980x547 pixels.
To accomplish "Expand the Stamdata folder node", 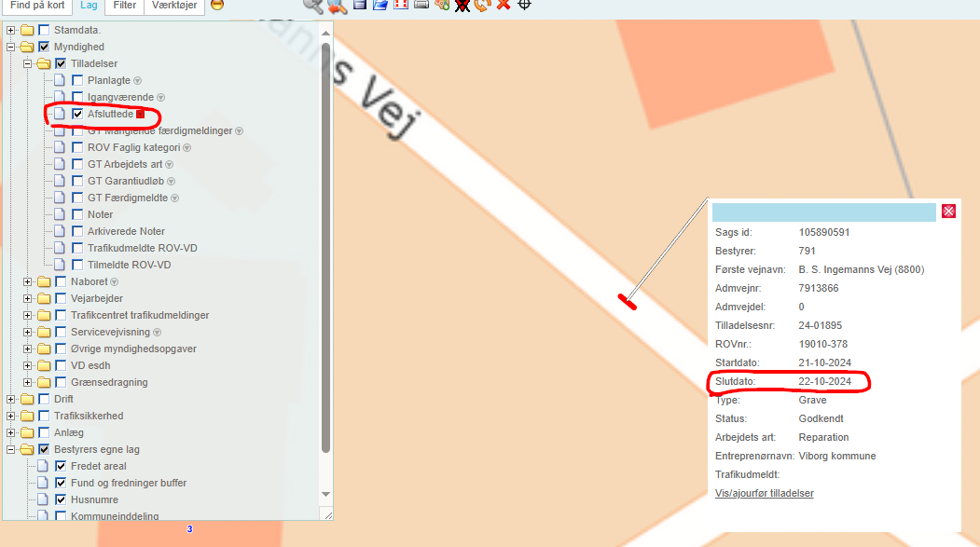I will coord(11,30).
